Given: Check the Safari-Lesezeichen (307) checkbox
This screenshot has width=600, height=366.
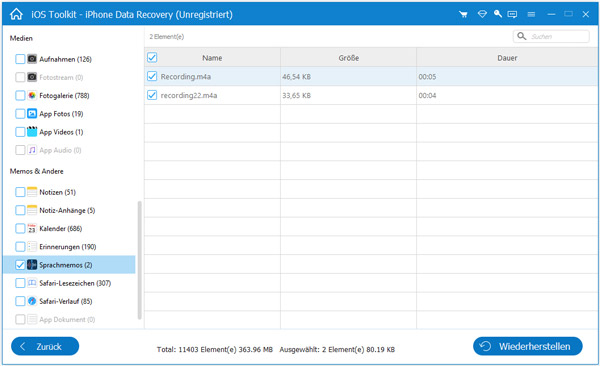Looking at the screenshot, I should [x=20, y=283].
